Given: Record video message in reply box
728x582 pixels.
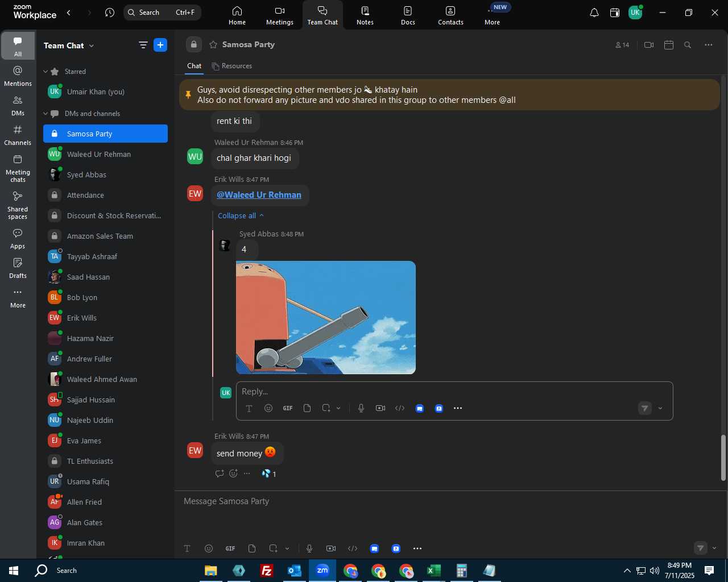Looking at the screenshot, I should coord(380,408).
